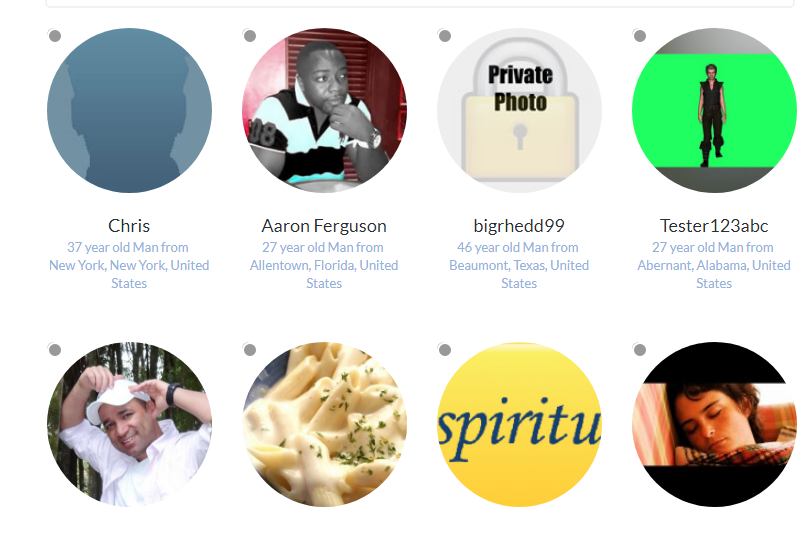Open the Private Photo padlock image

(519, 111)
